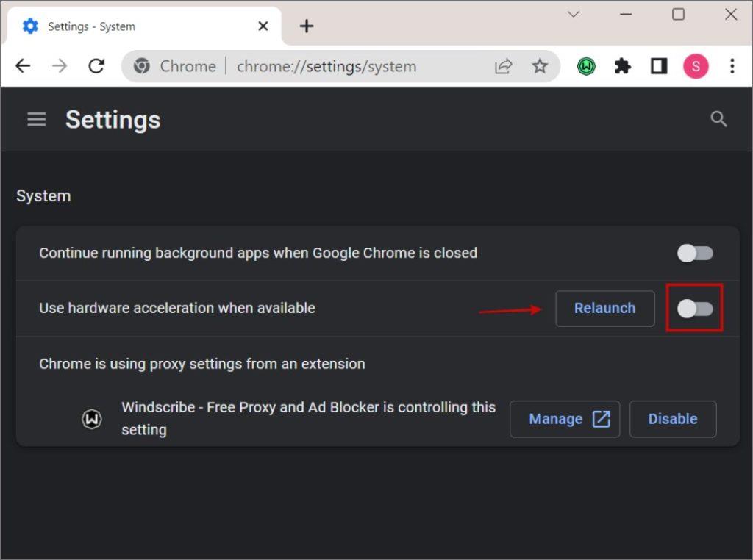Click the System section heading
Viewport: 753px width, 560px height.
[43, 195]
